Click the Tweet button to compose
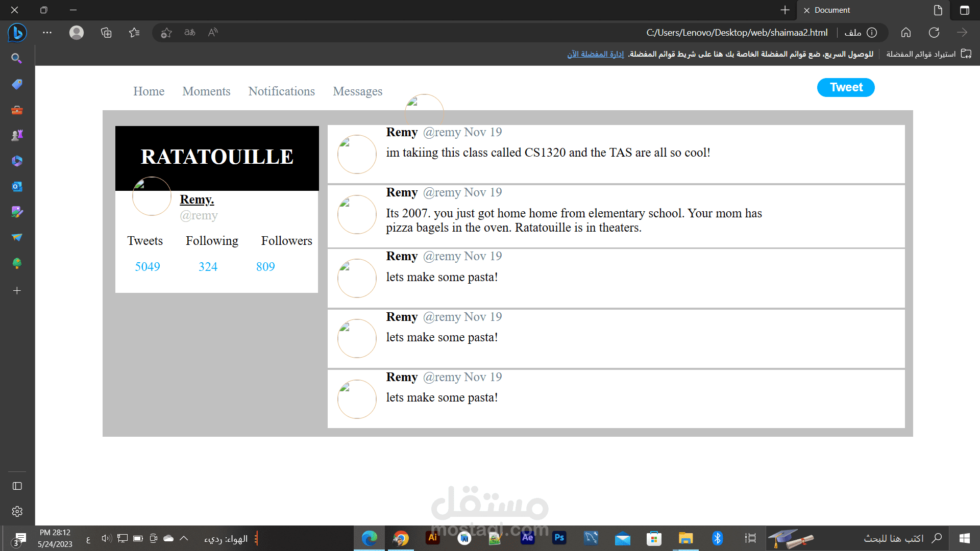Viewport: 980px width, 551px height. (x=845, y=87)
